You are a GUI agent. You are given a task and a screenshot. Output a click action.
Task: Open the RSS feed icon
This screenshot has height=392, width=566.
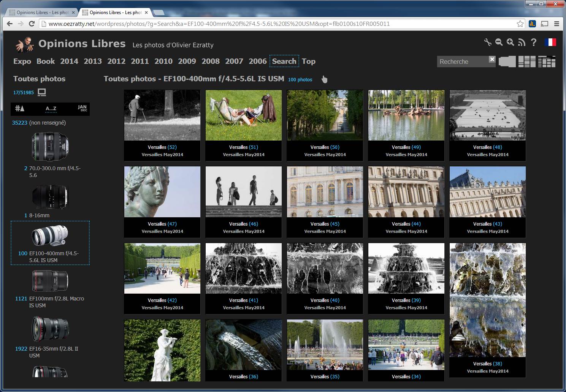(x=522, y=42)
